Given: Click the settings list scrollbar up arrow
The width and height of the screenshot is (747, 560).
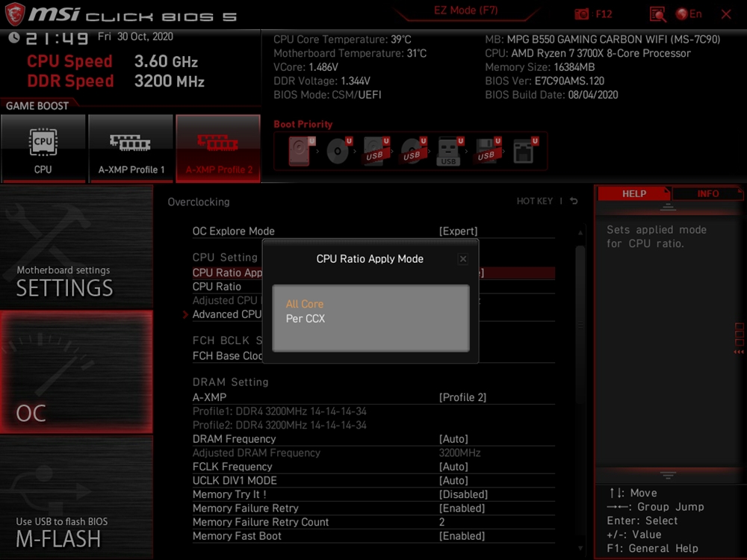Looking at the screenshot, I should click(x=580, y=232).
